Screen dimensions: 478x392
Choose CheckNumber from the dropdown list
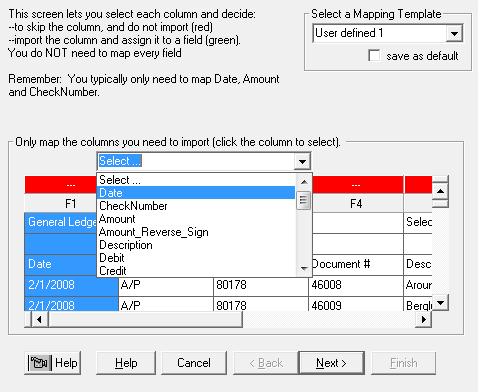click(196, 206)
